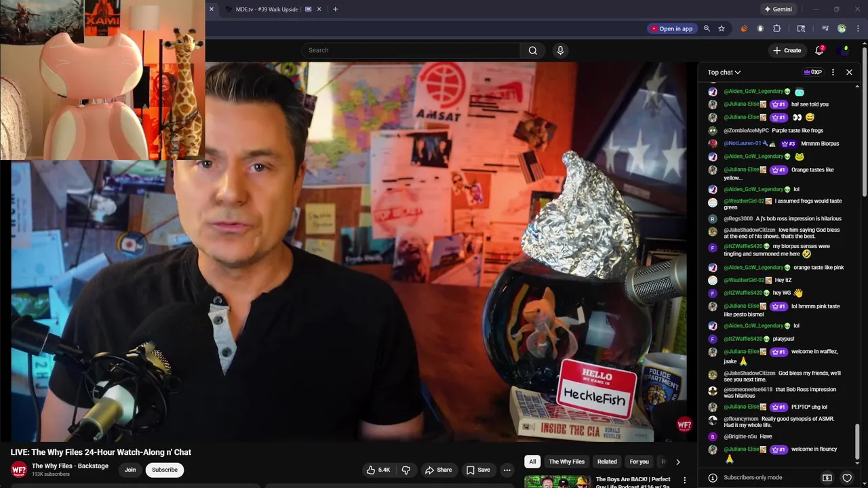Open more actions ellipsis under video
This screenshot has width=868, height=488.
tap(507, 470)
